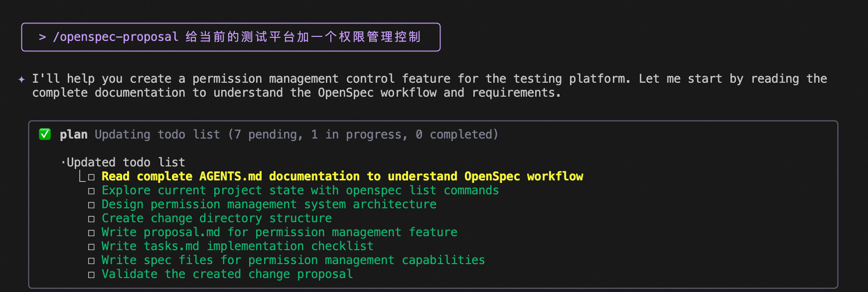Tick the checkbox for Read complete AGENTS.md
Screen dimensions: 868x292
tap(91, 177)
